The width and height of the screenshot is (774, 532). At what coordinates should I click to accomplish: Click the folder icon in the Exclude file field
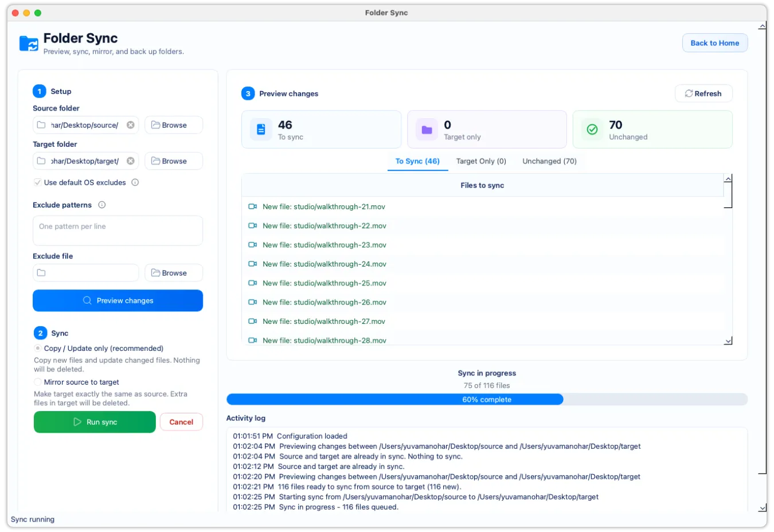point(41,273)
